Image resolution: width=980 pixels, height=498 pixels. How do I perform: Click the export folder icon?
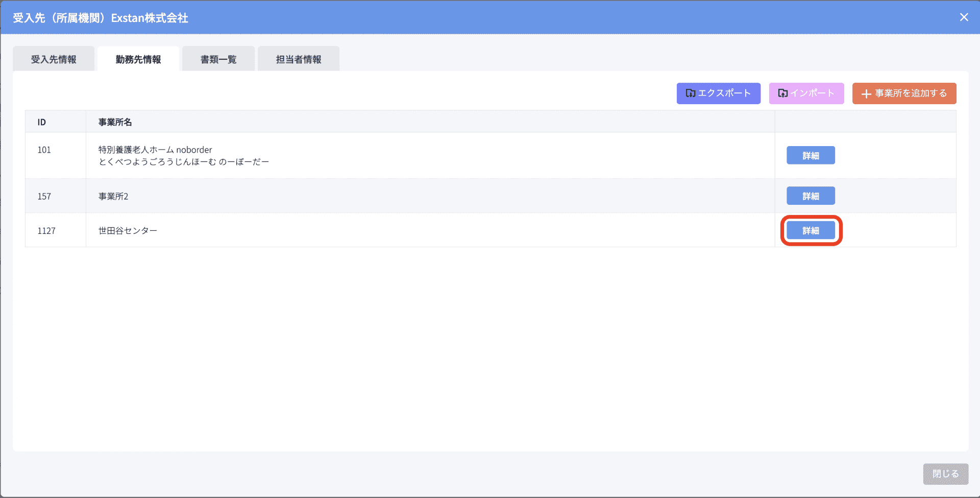tap(690, 93)
